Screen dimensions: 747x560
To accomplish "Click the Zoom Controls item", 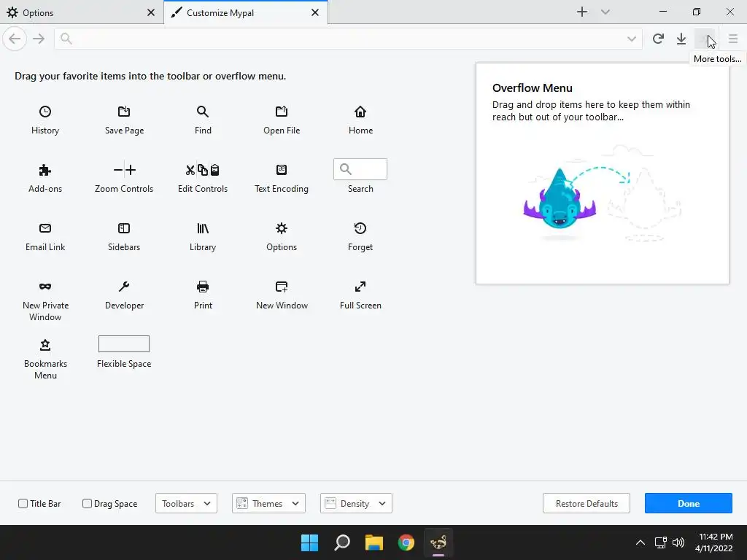I will click(124, 170).
